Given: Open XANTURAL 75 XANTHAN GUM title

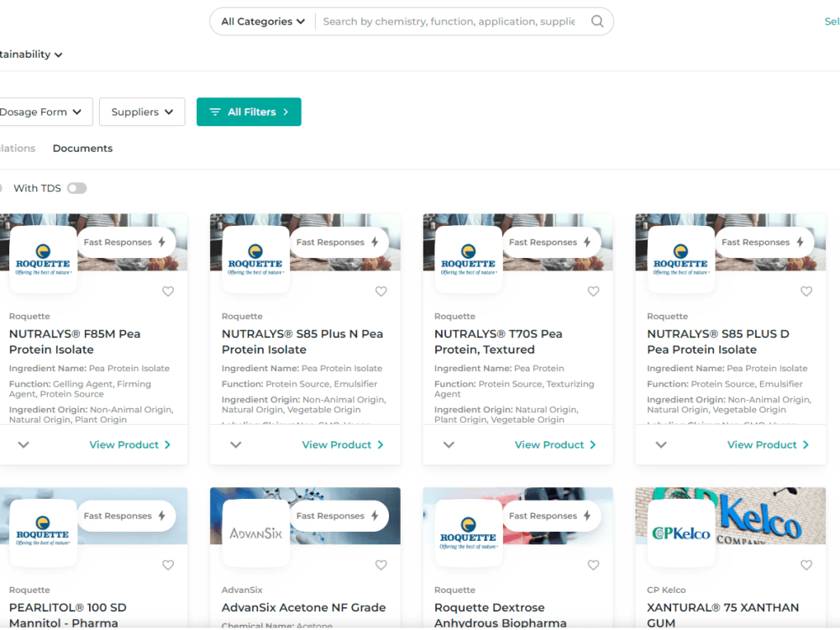Looking at the screenshot, I should click(x=722, y=615).
